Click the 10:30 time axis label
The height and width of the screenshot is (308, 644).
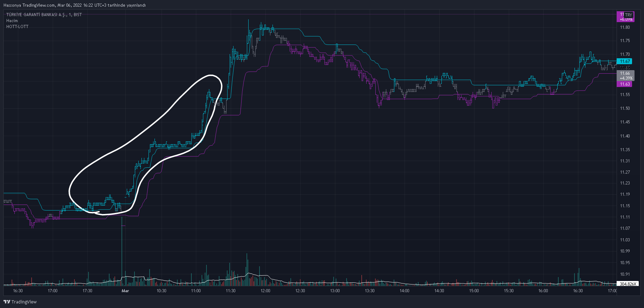pyautogui.click(x=162, y=291)
